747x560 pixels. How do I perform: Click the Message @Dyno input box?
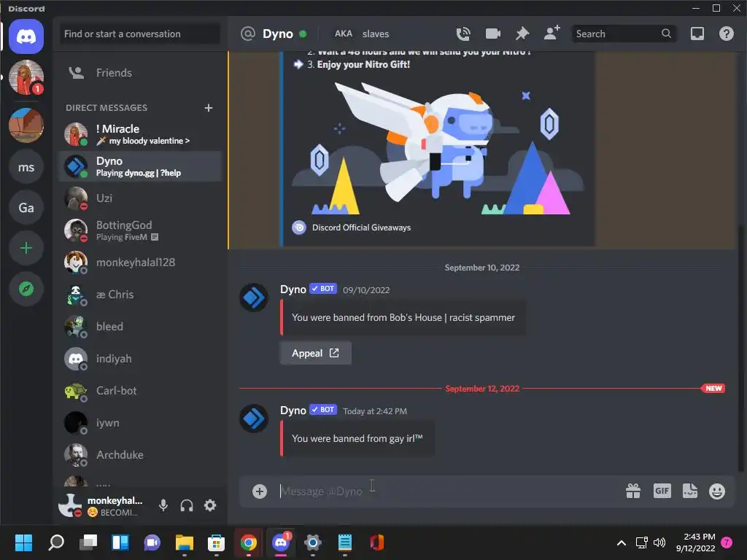(448, 491)
